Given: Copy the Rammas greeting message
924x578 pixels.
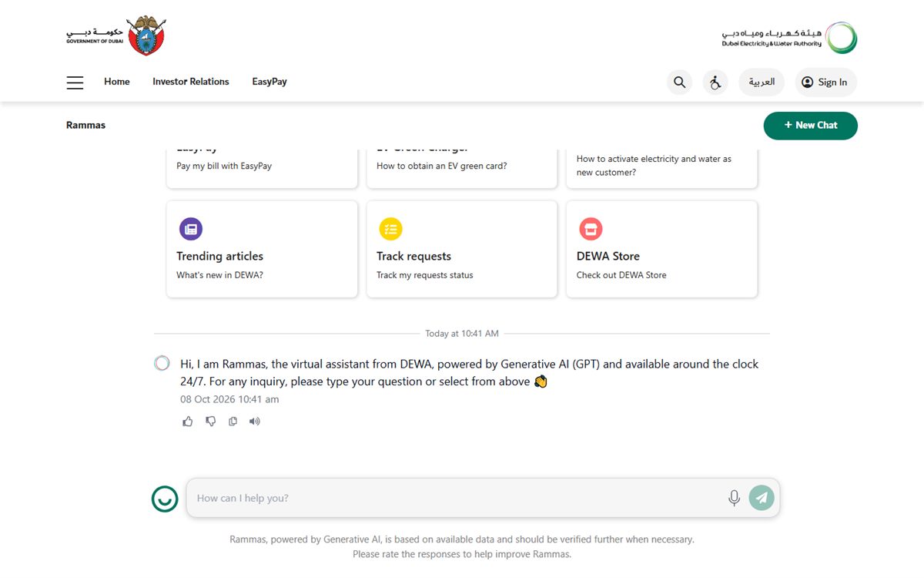Looking at the screenshot, I should (233, 422).
